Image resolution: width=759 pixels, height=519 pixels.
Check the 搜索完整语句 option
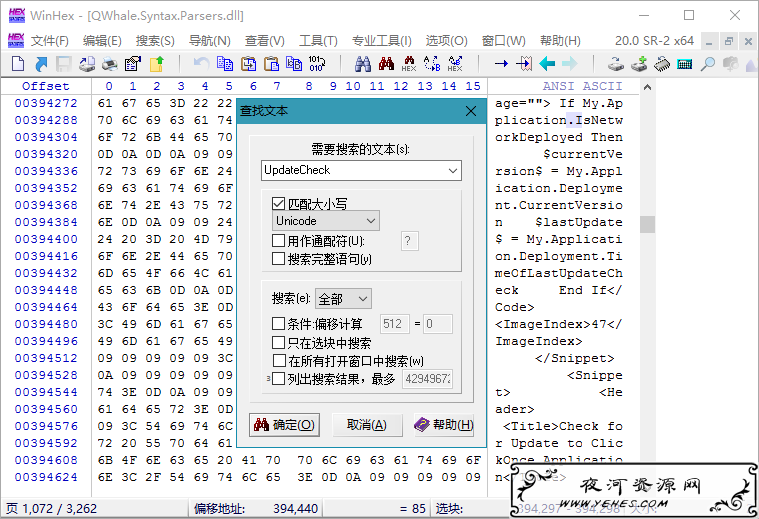pos(278,258)
